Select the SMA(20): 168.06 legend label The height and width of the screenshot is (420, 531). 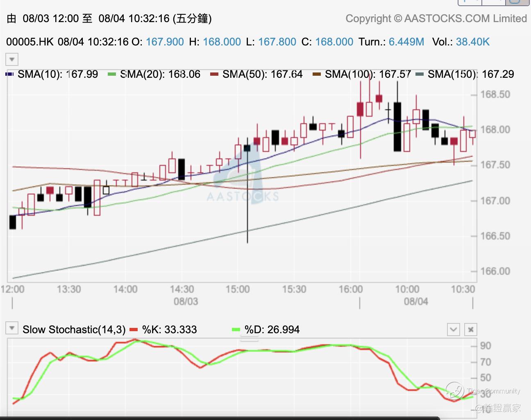[x=160, y=74]
